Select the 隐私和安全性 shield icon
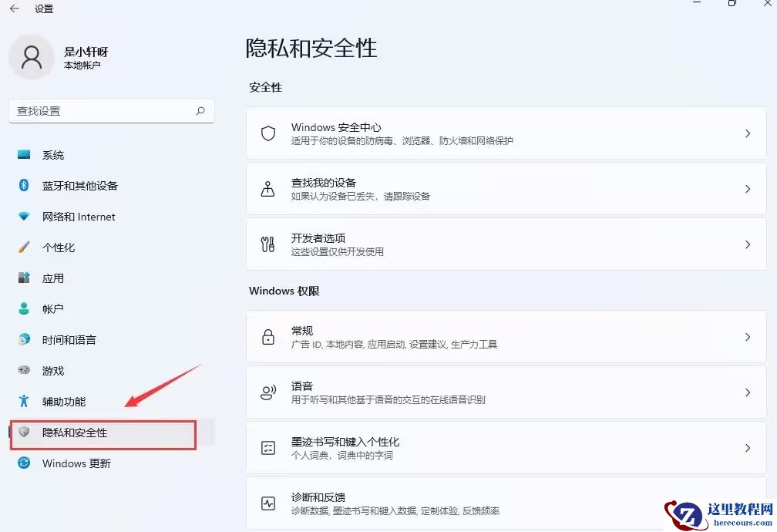The width and height of the screenshot is (777, 532). coord(24,433)
